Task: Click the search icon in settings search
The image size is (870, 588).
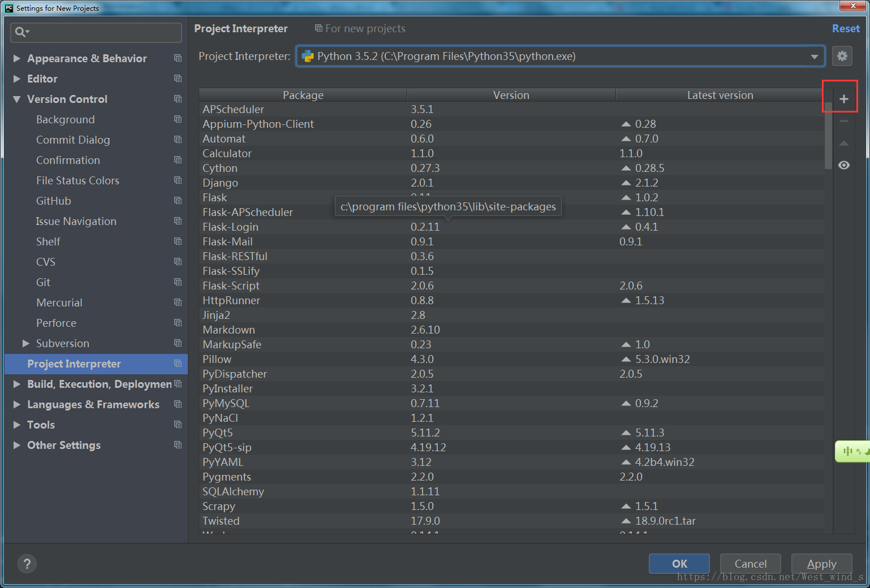Action: point(21,32)
